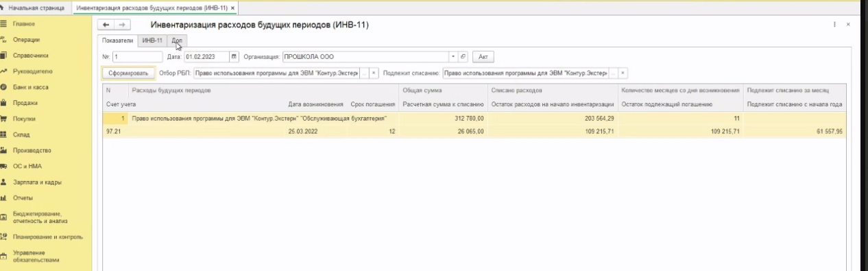Click the Управление обязательствами icon
Screen dimensions: 868x271
[x=3, y=257]
